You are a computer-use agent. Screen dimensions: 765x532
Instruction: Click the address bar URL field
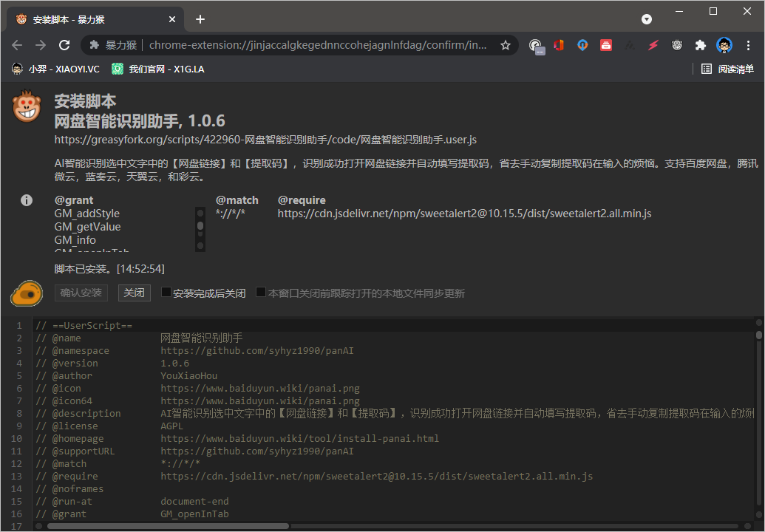tap(318, 45)
